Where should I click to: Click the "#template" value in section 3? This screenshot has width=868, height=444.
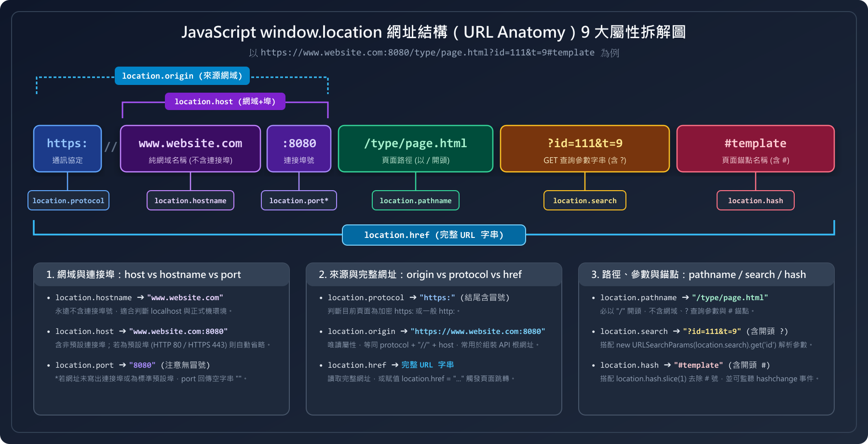(699, 365)
